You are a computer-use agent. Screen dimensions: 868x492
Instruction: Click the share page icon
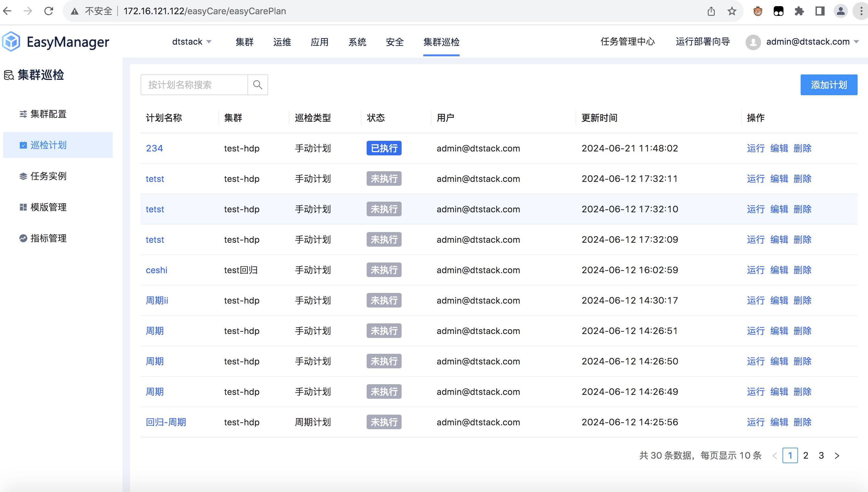coord(711,11)
